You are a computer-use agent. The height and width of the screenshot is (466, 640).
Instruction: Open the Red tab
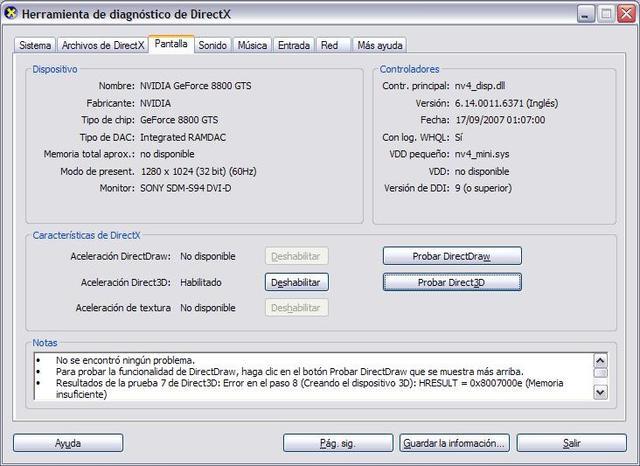[x=333, y=45]
